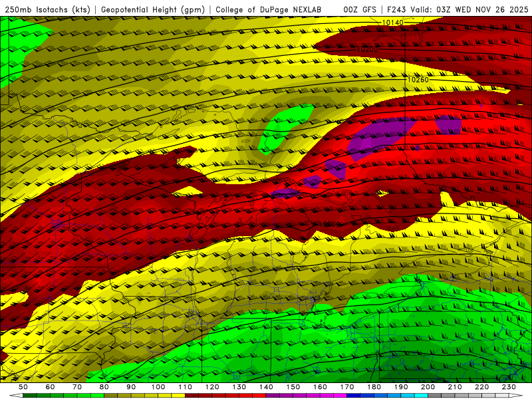Click the 100 value on the color scale
Screen dimensions: 532x399
(x=158, y=387)
